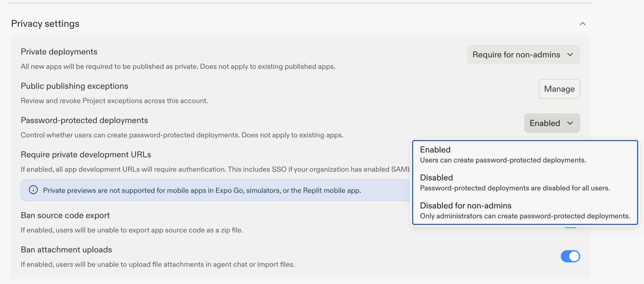
Task: Click the 'Private previews are not supported' notice text
Action: tap(202, 190)
